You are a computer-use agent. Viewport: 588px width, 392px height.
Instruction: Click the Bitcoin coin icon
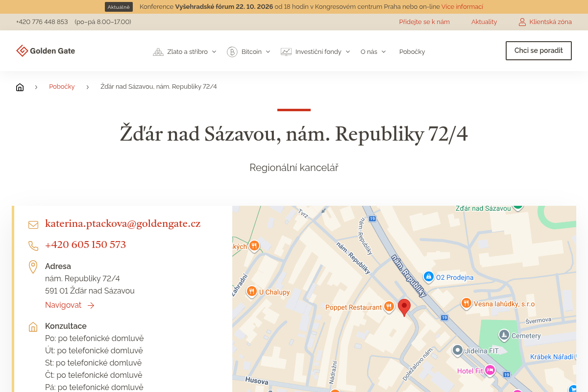pos(232,52)
